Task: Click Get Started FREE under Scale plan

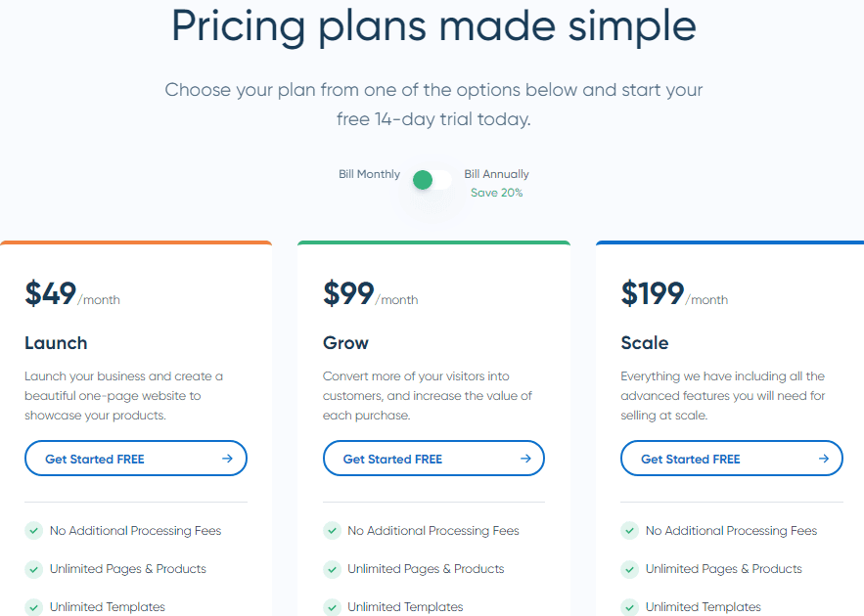Action: coord(732,458)
